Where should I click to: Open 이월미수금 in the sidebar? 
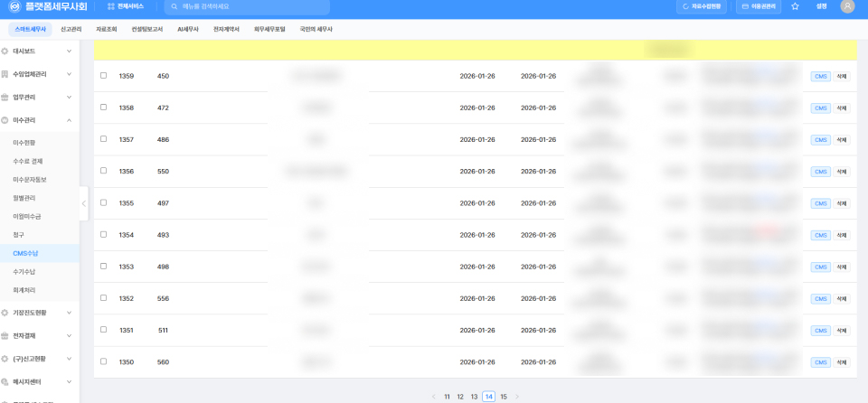coord(27,217)
